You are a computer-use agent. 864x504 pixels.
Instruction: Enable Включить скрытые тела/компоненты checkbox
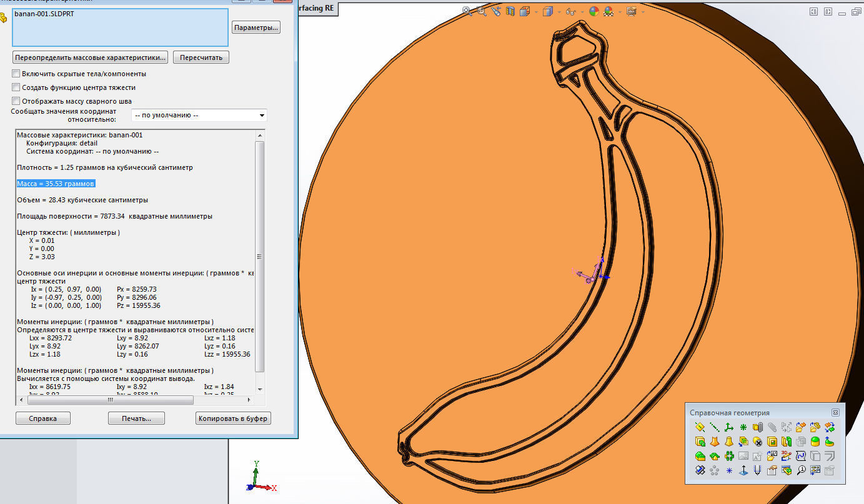(x=16, y=74)
